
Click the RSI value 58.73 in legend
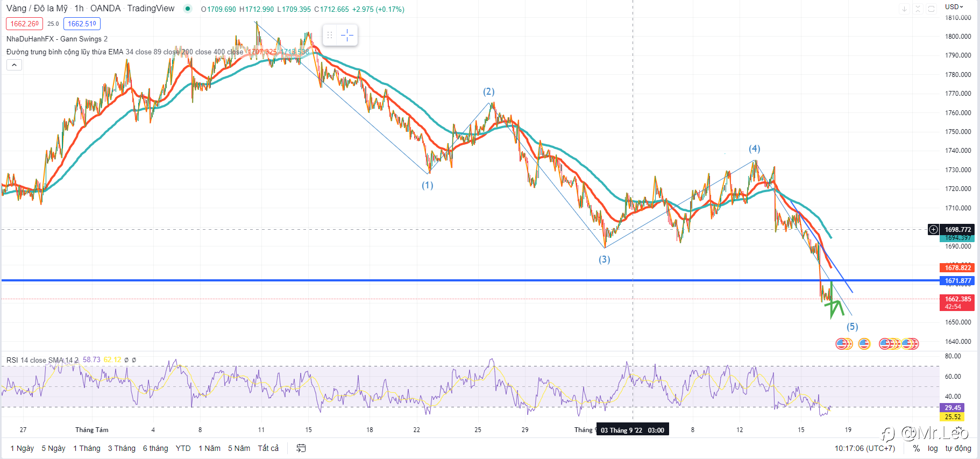tap(91, 360)
